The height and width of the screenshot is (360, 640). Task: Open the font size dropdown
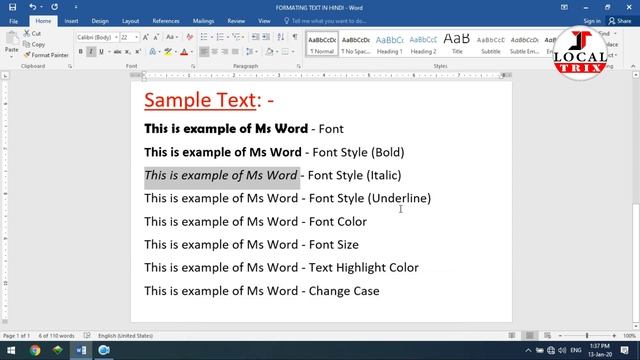tap(137, 38)
